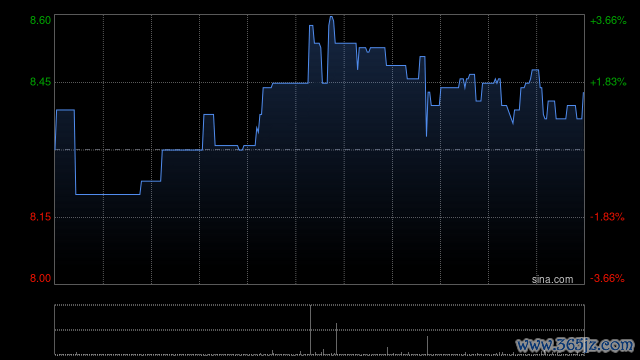
Task: Click the 8.15 price axis label
Action: (40, 217)
